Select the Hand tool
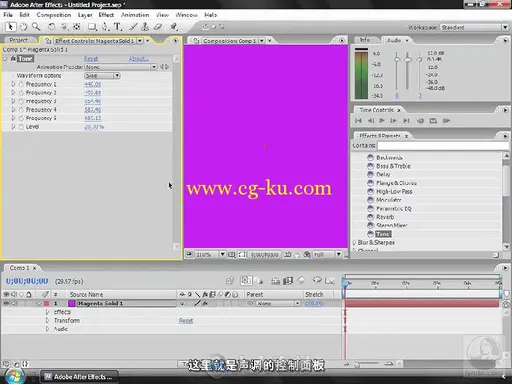This screenshot has width=512, height=384. click(23, 27)
